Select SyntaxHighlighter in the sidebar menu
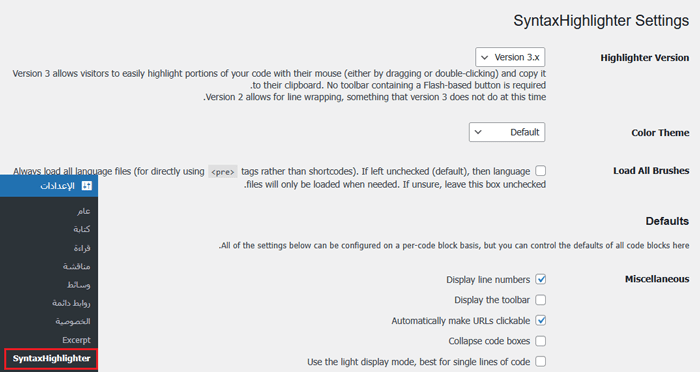 (x=51, y=359)
